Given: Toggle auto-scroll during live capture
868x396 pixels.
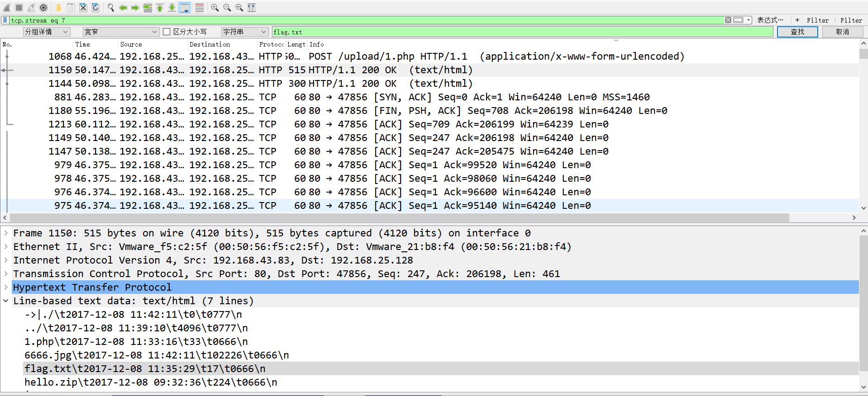Looking at the screenshot, I should [184, 8].
